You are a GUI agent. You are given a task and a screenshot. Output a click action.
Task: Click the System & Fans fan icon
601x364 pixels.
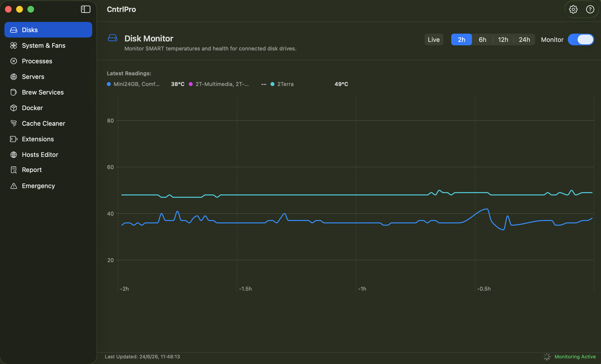[x=14, y=46]
